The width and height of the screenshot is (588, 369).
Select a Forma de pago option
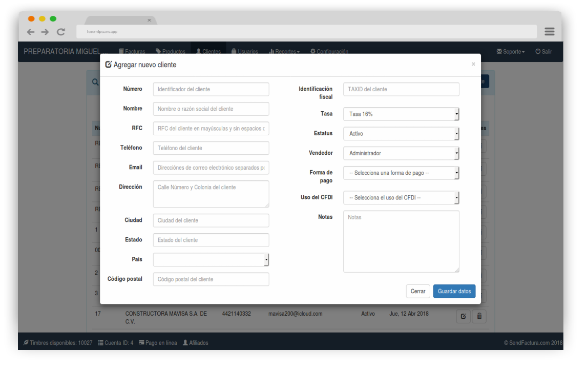[x=401, y=173]
